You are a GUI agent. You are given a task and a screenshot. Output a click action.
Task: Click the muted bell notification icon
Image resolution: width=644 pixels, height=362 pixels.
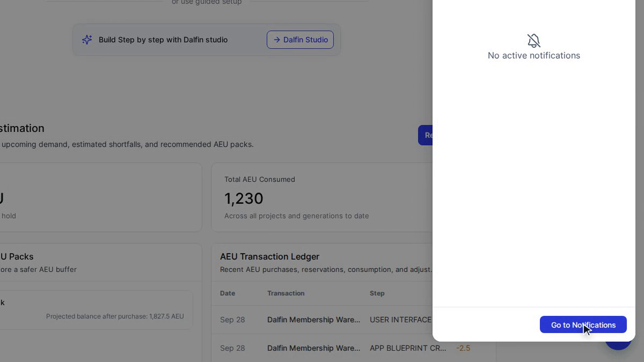pyautogui.click(x=534, y=41)
